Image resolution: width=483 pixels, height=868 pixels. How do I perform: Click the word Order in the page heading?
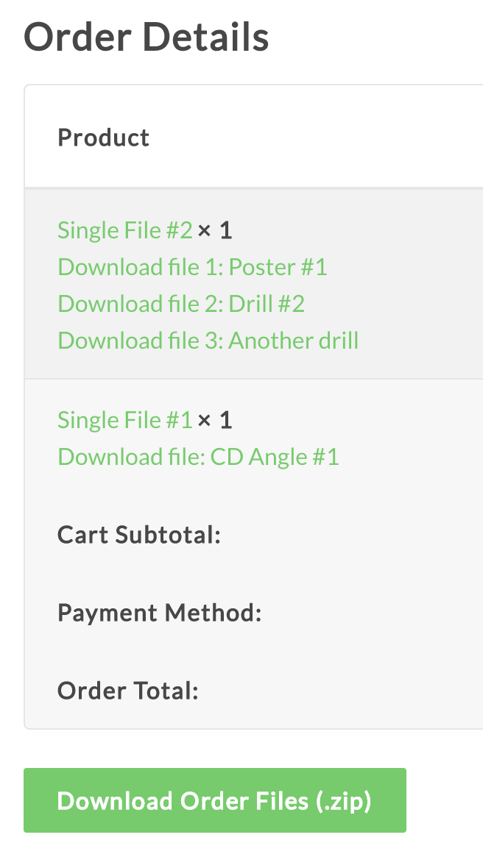pyautogui.click(x=77, y=37)
